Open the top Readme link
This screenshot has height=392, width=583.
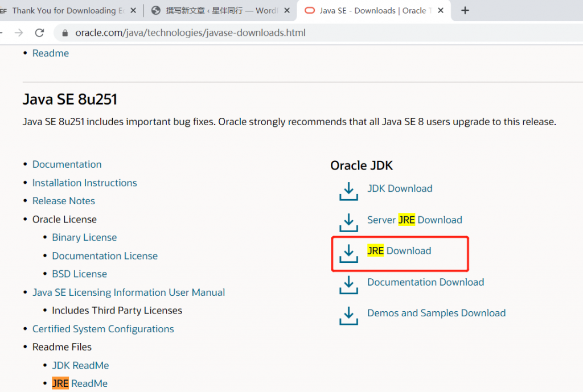pos(51,53)
